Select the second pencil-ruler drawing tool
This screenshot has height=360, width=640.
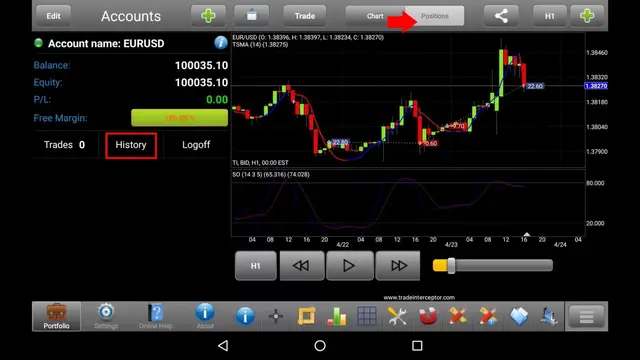coord(488,316)
